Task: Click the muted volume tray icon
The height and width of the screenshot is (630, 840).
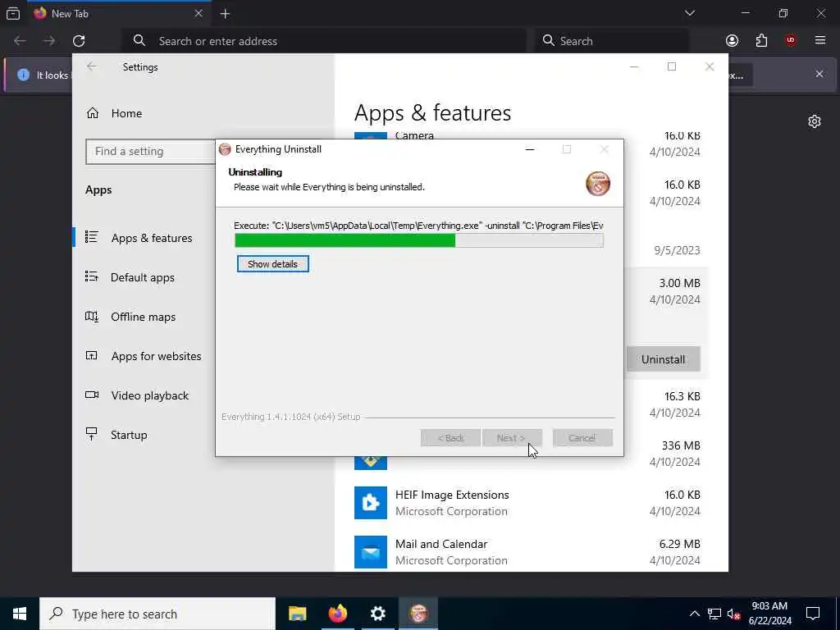Action: coord(733,614)
